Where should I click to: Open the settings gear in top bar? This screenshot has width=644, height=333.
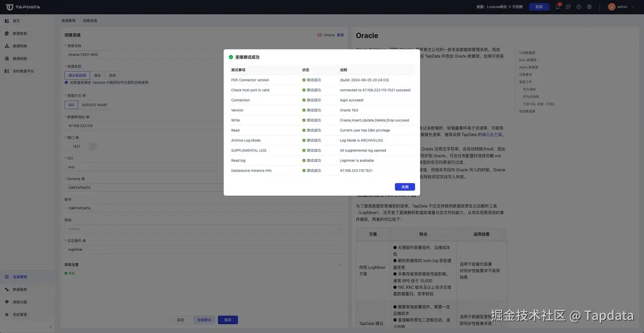(x=579, y=7)
